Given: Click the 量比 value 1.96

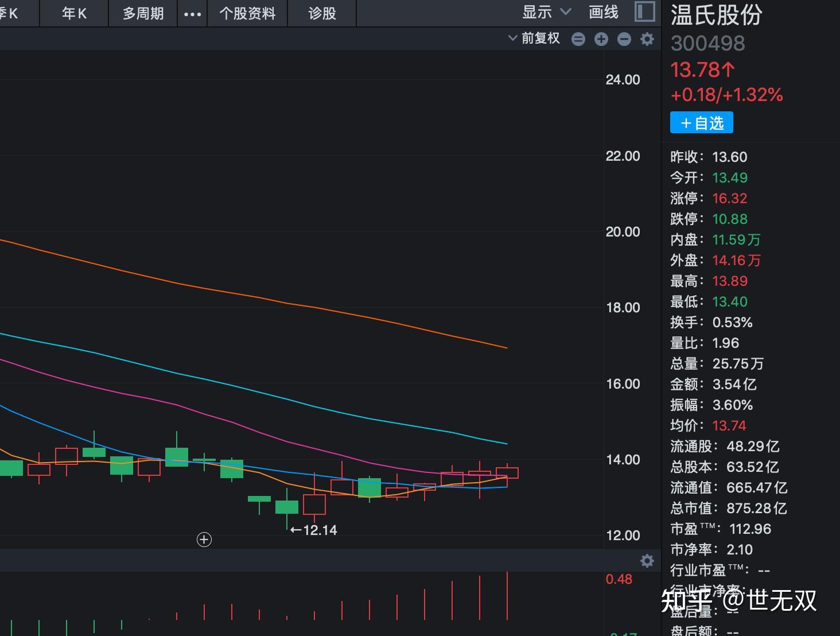Looking at the screenshot, I should click(725, 343).
